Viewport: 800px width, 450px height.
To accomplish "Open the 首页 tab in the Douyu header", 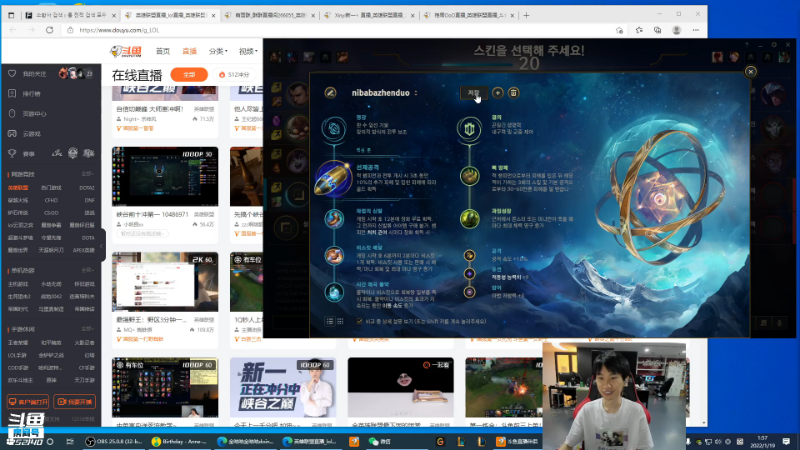I will [x=163, y=51].
